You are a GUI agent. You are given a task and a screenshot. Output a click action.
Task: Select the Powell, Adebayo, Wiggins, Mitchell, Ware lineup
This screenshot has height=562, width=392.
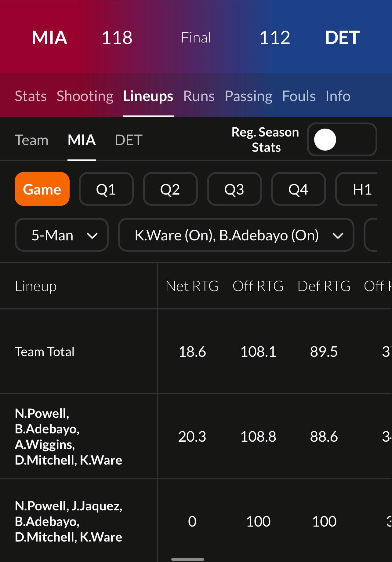tap(68, 436)
